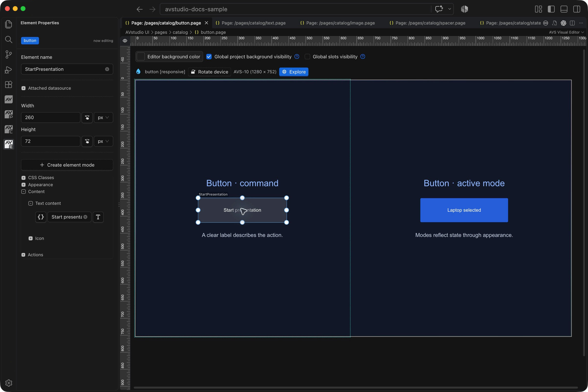Open the Manage settings gear icon
The width and height of the screenshot is (588, 392).
point(9,383)
